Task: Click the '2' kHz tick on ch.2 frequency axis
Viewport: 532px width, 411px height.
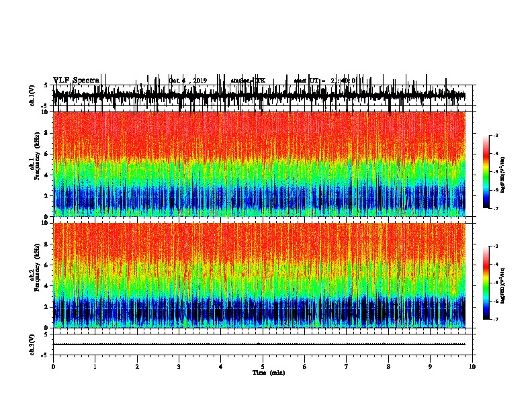Action: (47, 307)
